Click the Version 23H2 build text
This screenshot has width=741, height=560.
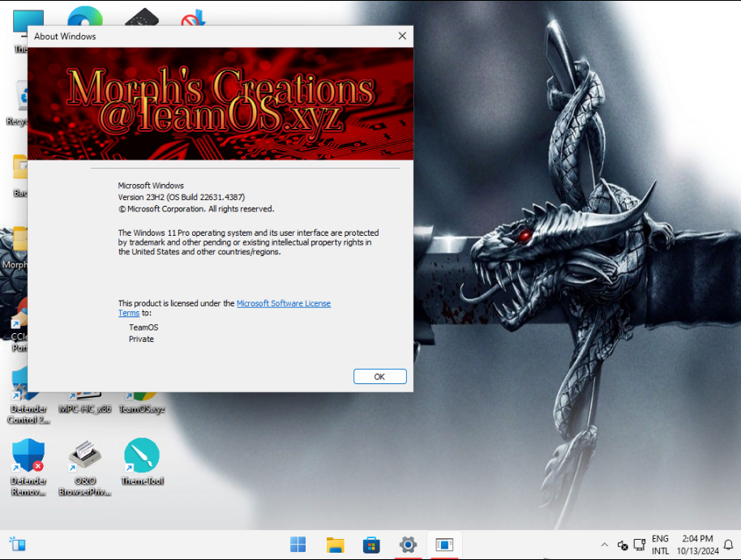pos(182,197)
